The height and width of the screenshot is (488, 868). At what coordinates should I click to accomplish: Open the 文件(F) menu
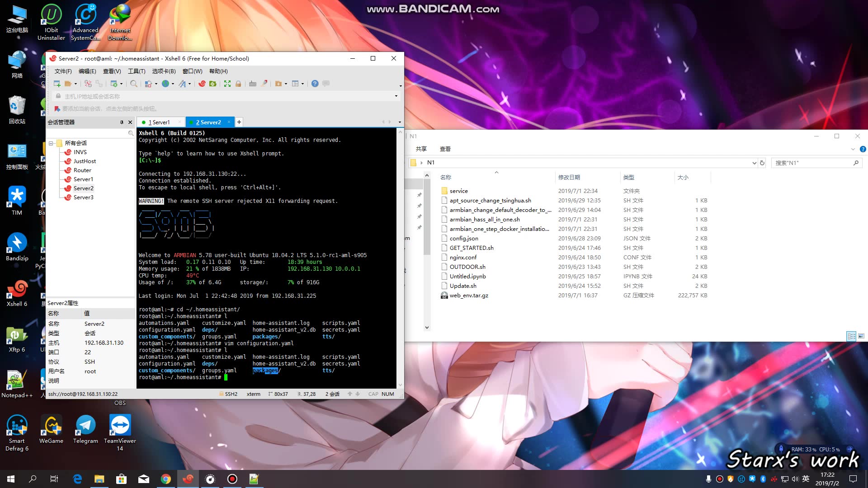pyautogui.click(x=62, y=71)
